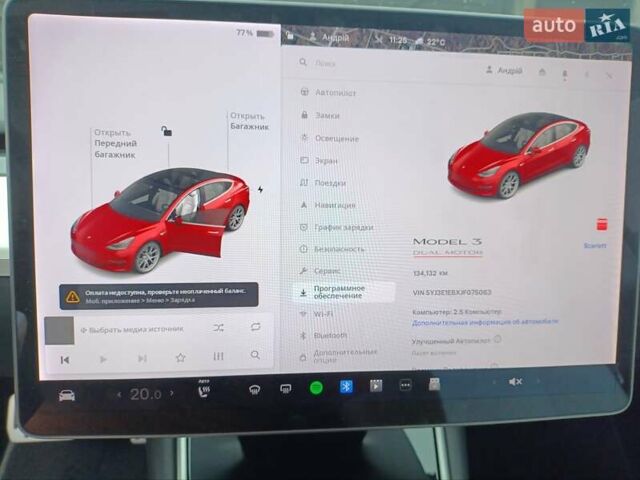640x480 pixels.
Task: Decrease cabin temperature with left arrow
Action: coord(119,395)
